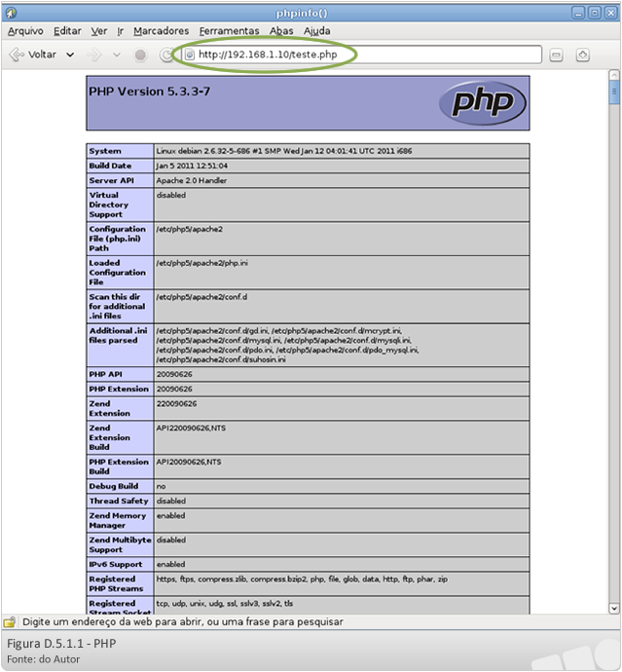Open the Ferramentas menu
Viewport: 622px width, 672px height.
[229, 31]
